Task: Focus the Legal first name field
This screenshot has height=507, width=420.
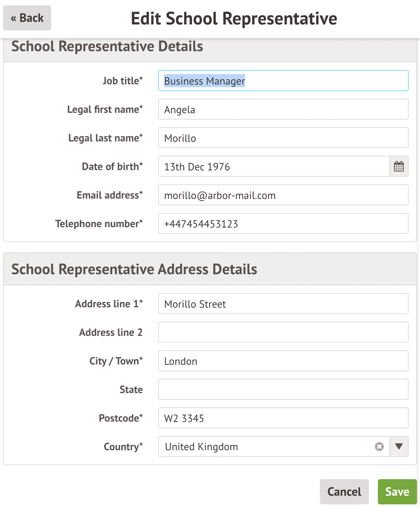Action: tap(283, 109)
